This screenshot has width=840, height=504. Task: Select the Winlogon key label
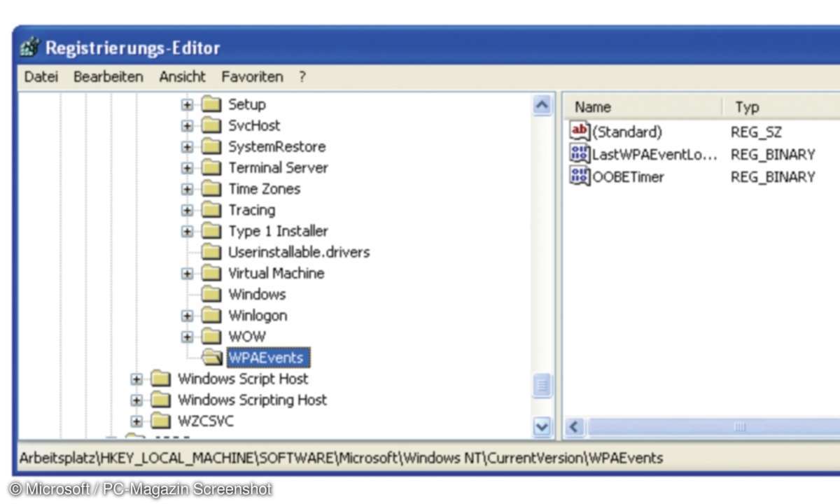(x=258, y=316)
